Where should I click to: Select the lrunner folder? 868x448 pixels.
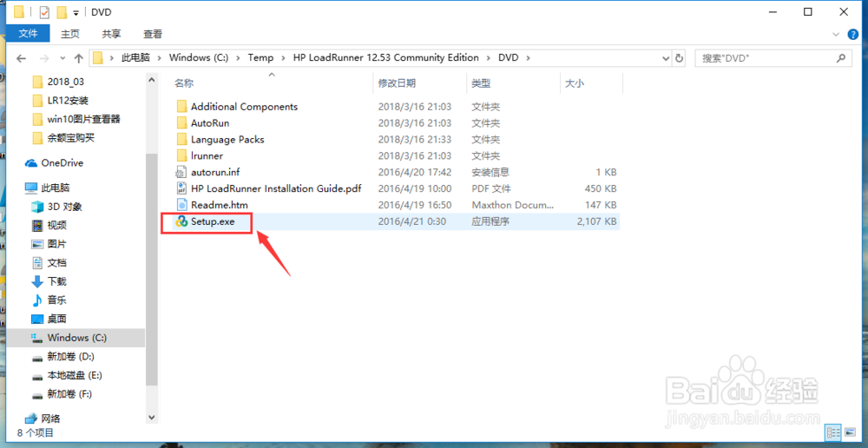tap(207, 155)
